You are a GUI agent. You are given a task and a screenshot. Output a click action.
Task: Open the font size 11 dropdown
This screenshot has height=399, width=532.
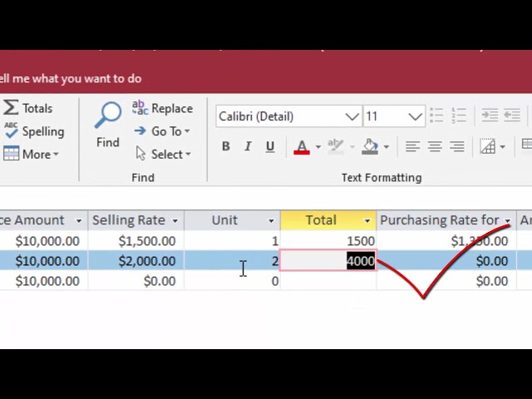(415, 116)
